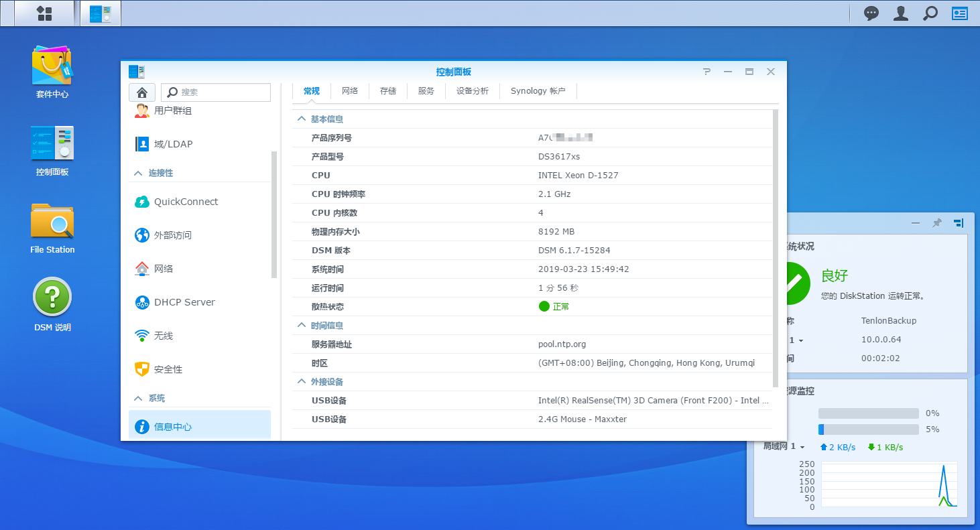This screenshot has width=980, height=530.
Task: Click the TenlonBackup server name
Action: [889, 321]
